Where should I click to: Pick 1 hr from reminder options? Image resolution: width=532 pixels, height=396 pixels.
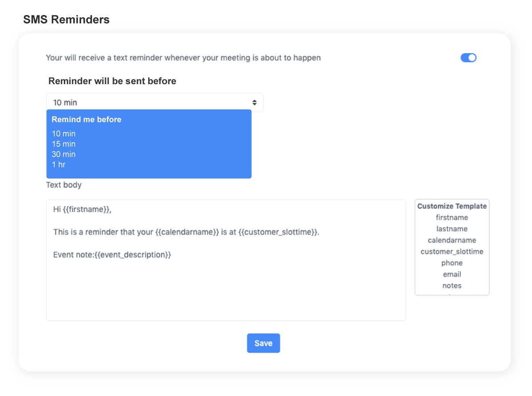[58, 164]
